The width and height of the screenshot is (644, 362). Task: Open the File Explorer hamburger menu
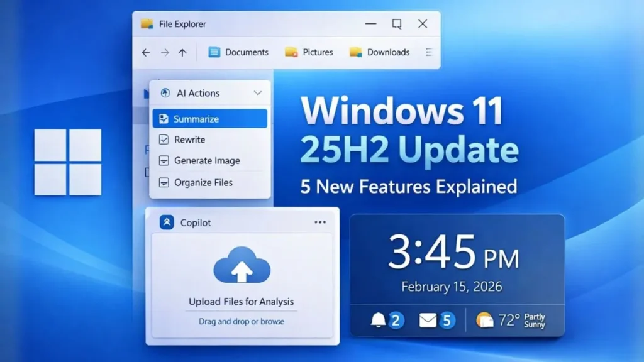tap(431, 52)
